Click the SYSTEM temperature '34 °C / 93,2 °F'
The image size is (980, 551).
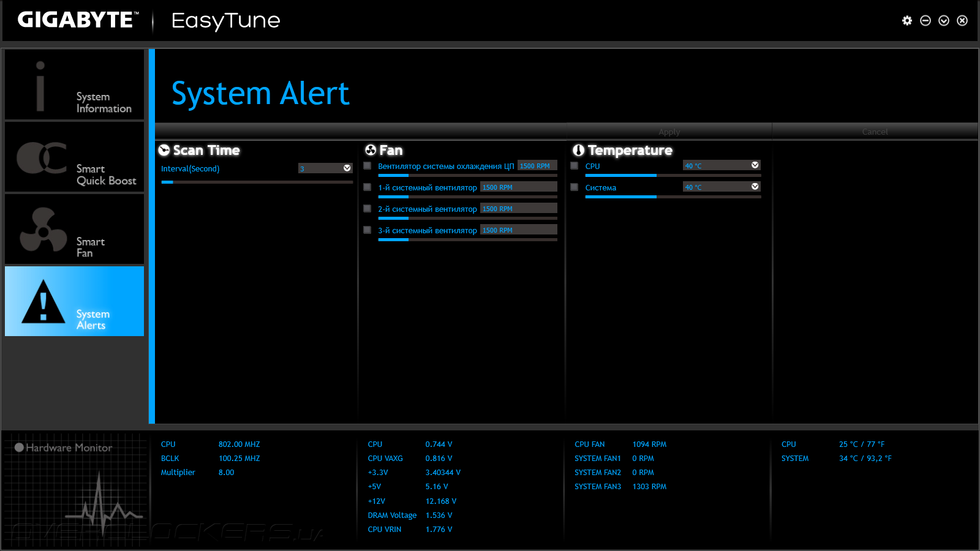pyautogui.click(x=865, y=459)
